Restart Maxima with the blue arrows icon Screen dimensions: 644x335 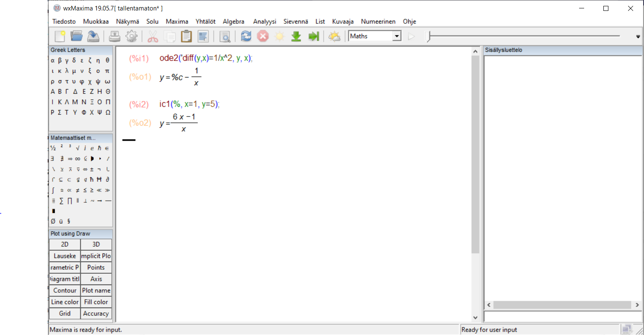(x=246, y=36)
